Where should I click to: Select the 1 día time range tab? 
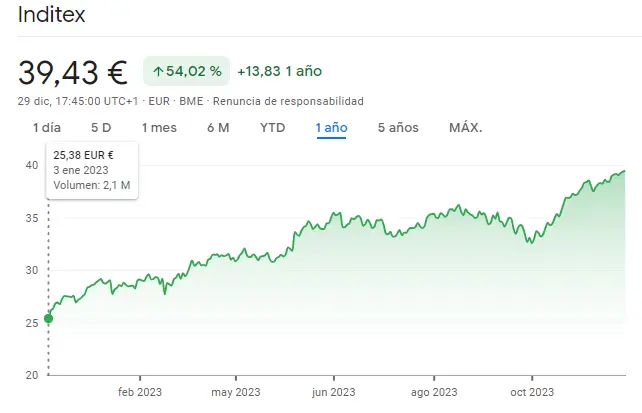47,127
